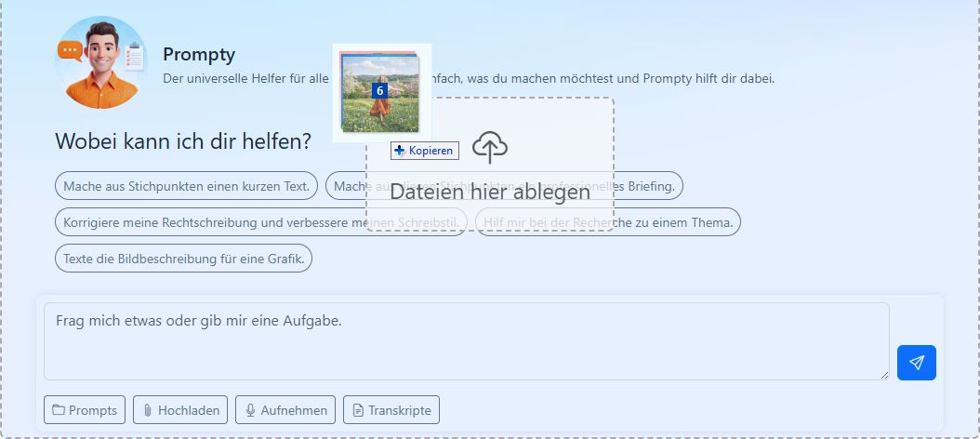Click the cloud upload icon
This screenshot has width=980, height=439.
click(x=490, y=147)
